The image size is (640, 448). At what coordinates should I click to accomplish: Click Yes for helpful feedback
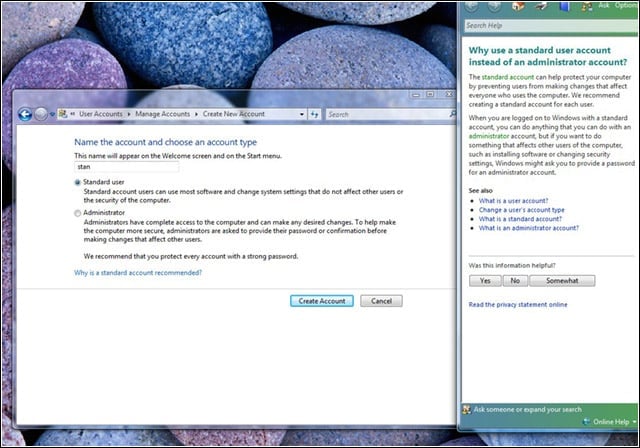pyautogui.click(x=485, y=281)
